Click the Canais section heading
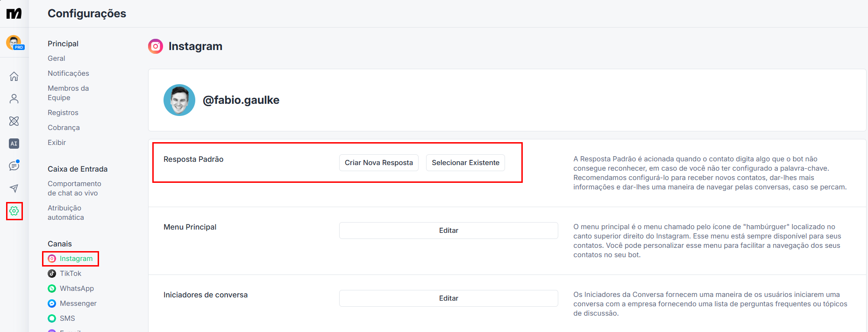Screen dimensions: 868x332 coord(60,244)
